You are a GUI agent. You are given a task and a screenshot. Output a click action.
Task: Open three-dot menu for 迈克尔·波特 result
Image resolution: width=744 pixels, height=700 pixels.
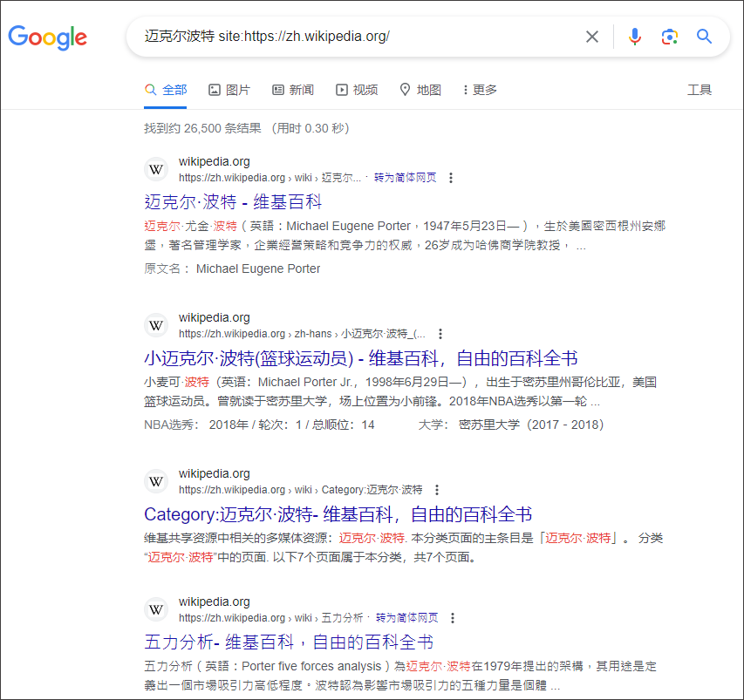451,178
